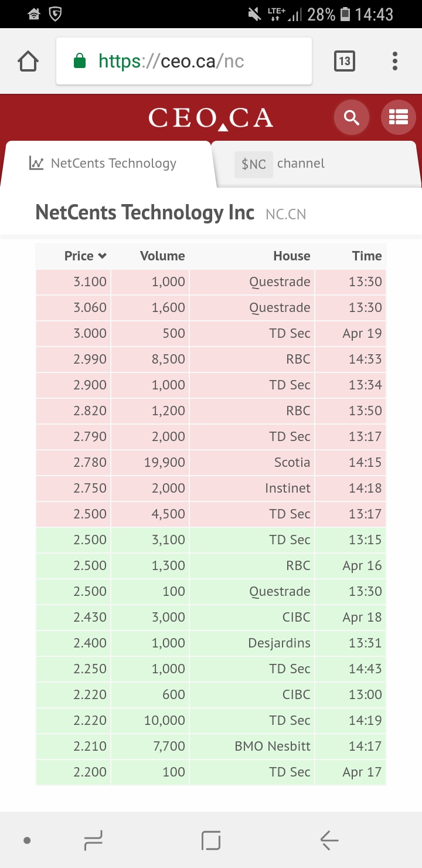
Task: Tap the Desjardins 2.400 bid row
Action: 211,643
